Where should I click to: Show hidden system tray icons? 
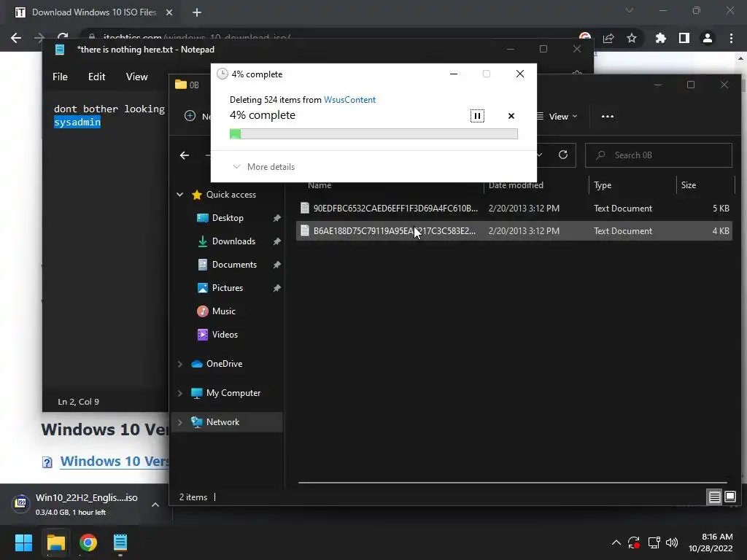pyautogui.click(x=616, y=542)
